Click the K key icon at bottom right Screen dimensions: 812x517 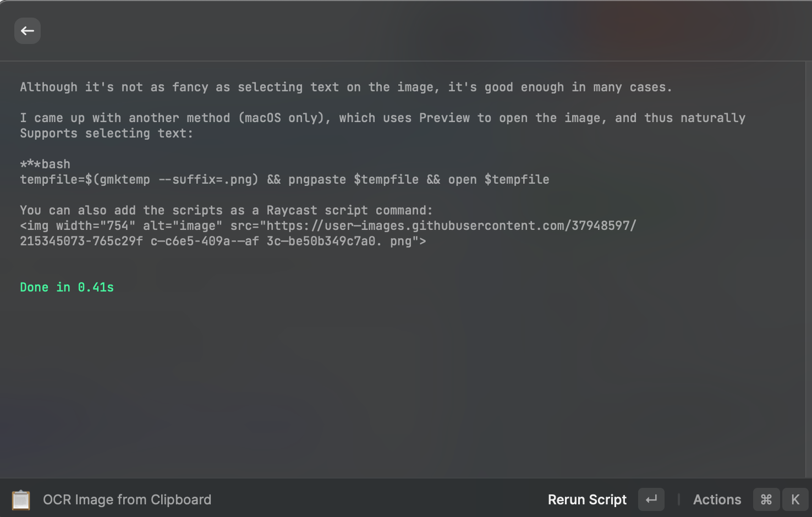click(x=795, y=499)
